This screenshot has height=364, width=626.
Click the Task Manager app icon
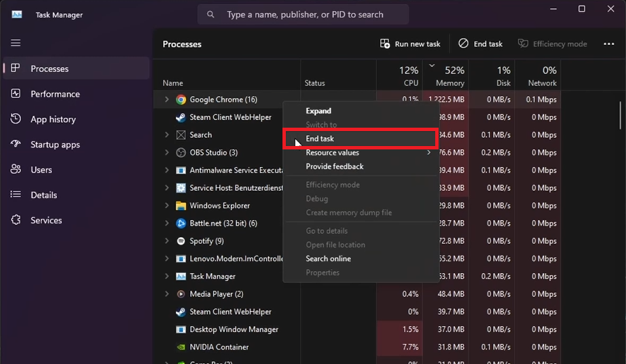click(x=17, y=14)
